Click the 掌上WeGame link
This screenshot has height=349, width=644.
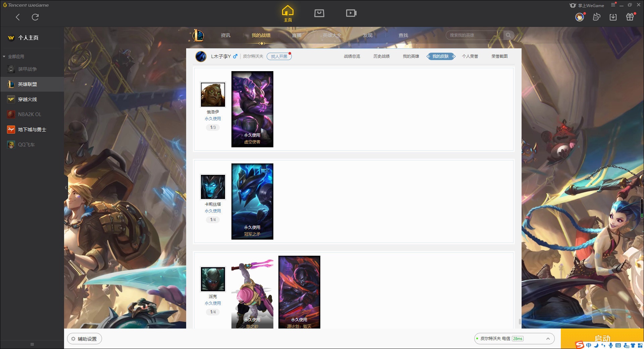[x=587, y=5]
